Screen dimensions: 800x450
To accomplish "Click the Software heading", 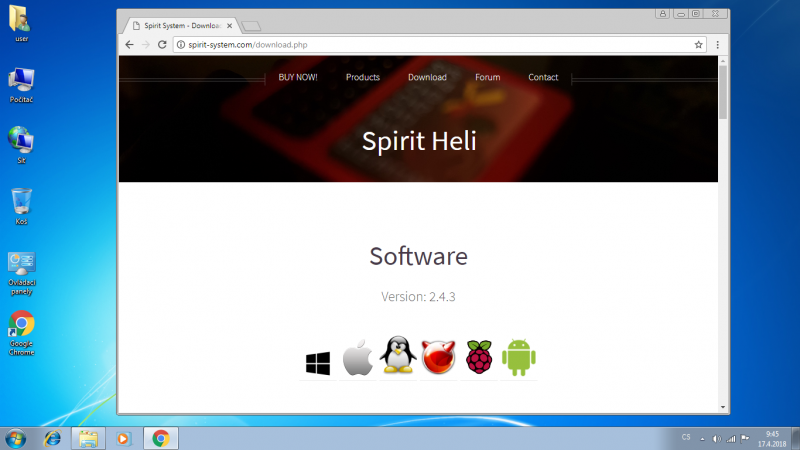I will click(418, 256).
